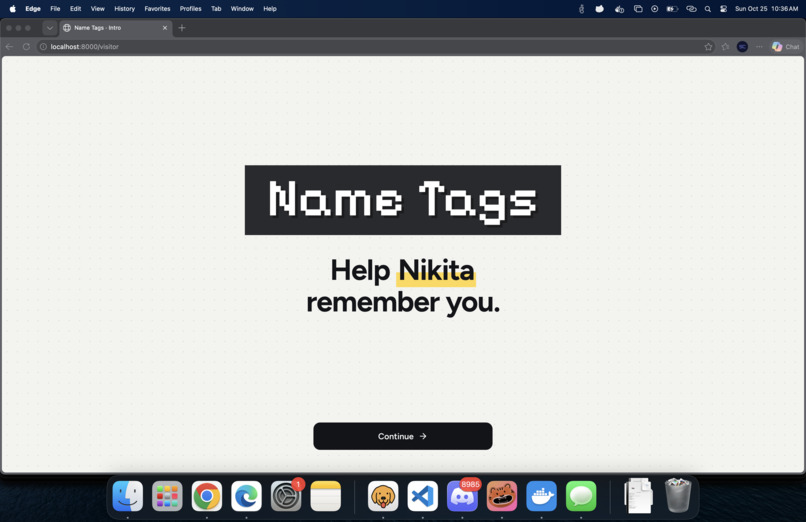Click the overlapping windows menu bar icon
Screen dimensions: 806x522
[638, 9]
